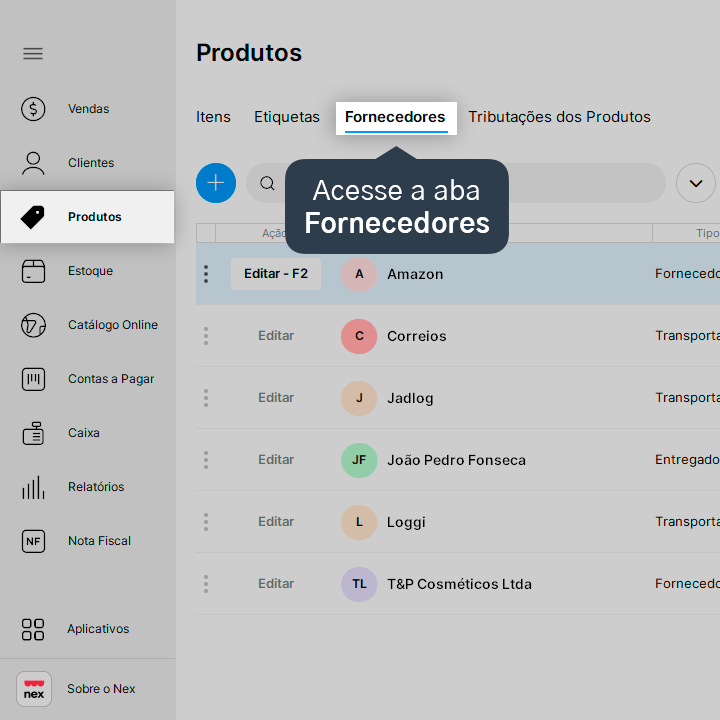This screenshot has height=720, width=720.
Task: Click the Amazon avatar circle
Action: 359,274
